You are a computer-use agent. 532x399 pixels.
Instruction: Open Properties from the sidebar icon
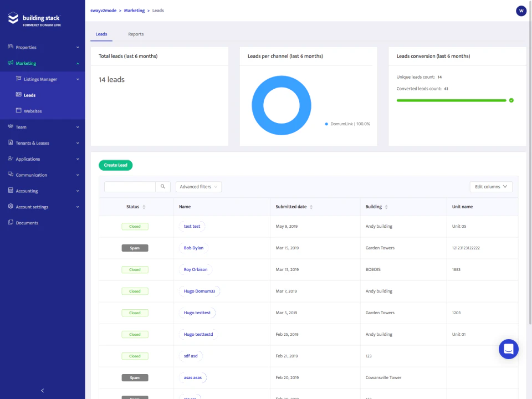[10, 47]
